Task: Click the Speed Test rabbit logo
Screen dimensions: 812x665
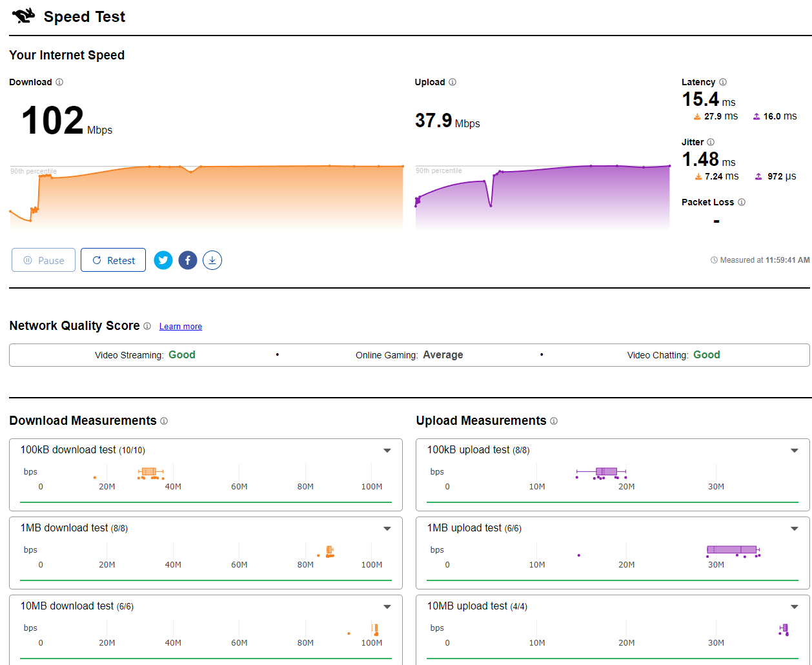Action: (23, 16)
